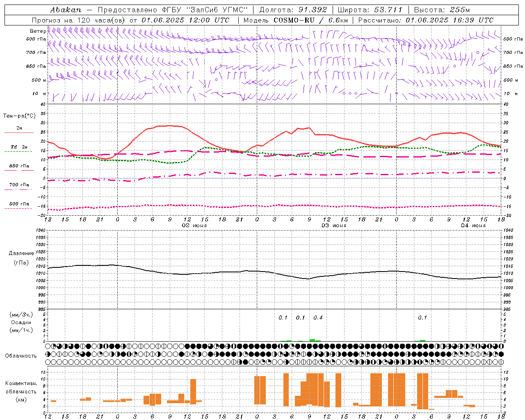This screenshot has width=525, height=420.
Task: Click the '(км)' convective cloud unit label
Action: coord(21,399)
